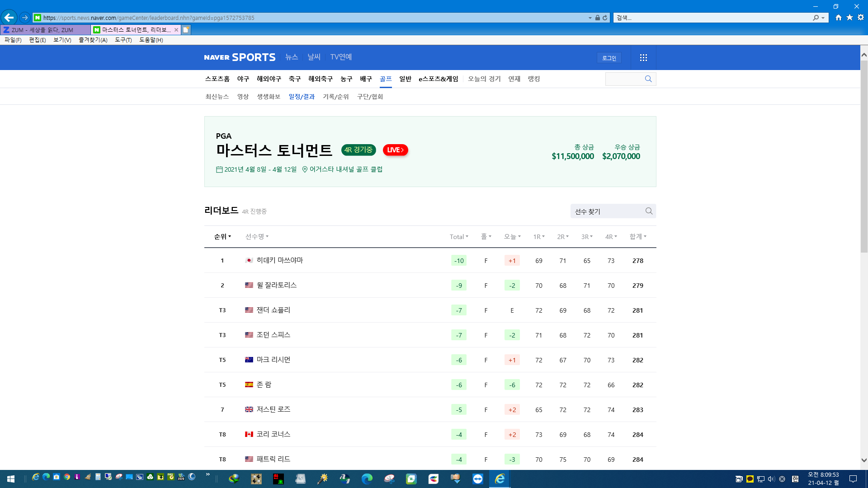Open the 편집(E) menu
This screenshot has height=488, width=868.
[38, 40]
